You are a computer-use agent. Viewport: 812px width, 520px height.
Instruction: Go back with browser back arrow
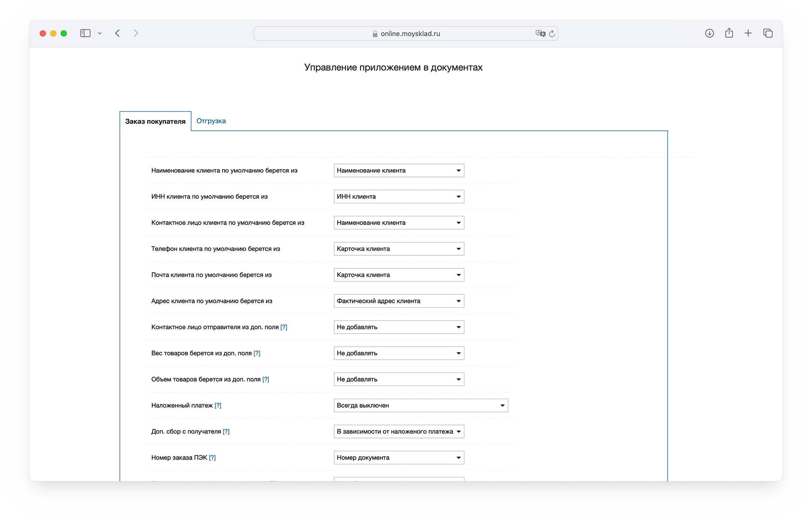click(118, 33)
